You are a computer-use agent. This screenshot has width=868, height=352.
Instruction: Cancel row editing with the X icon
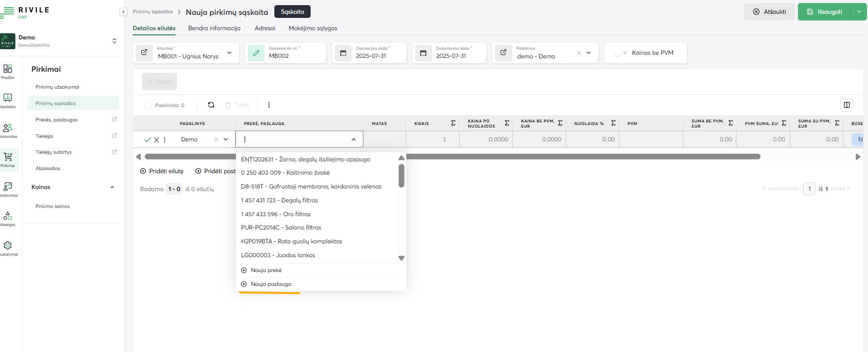coord(157,139)
